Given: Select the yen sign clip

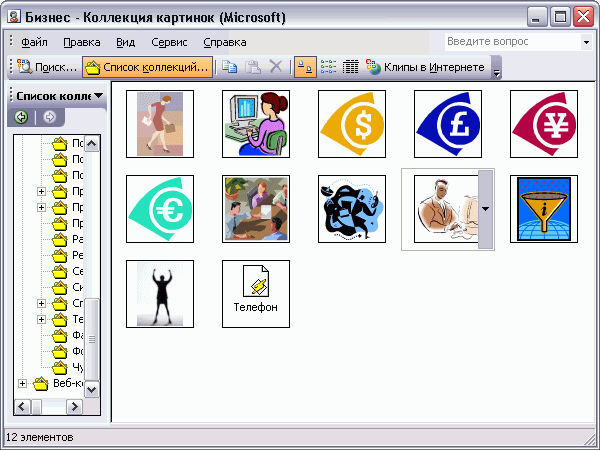Looking at the screenshot, I should [x=544, y=124].
